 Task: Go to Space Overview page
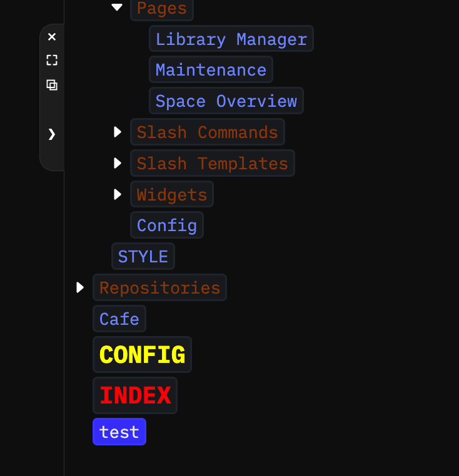pyautogui.click(x=226, y=101)
